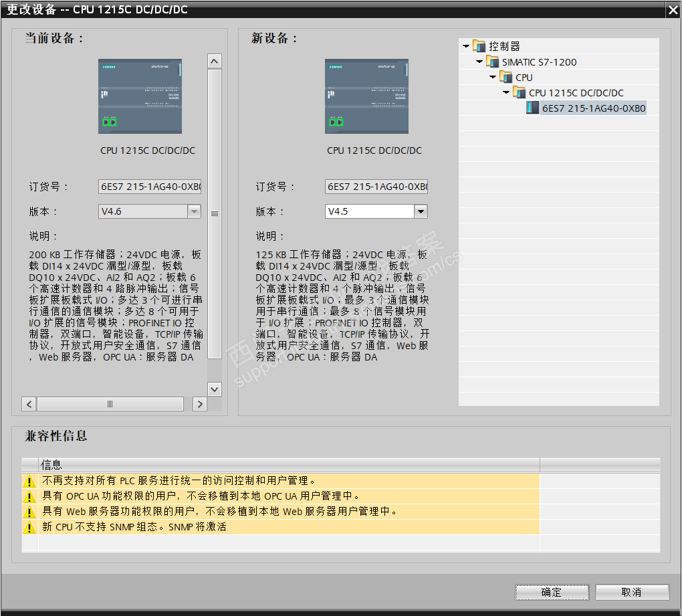The height and width of the screenshot is (616, 682).
Task: Collapse the SIMATIC S7-1200 node
Action: (x=479, y=62)
